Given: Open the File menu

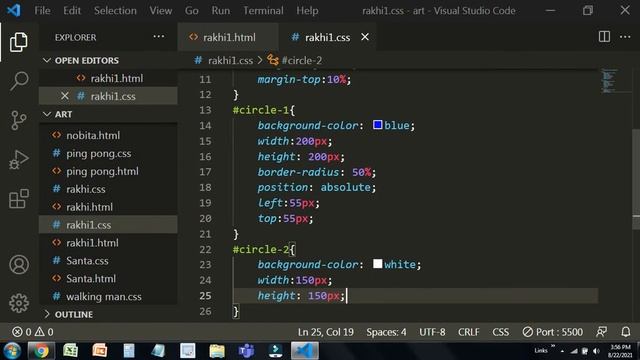Looking at the screenshot, I should [42, 10].
